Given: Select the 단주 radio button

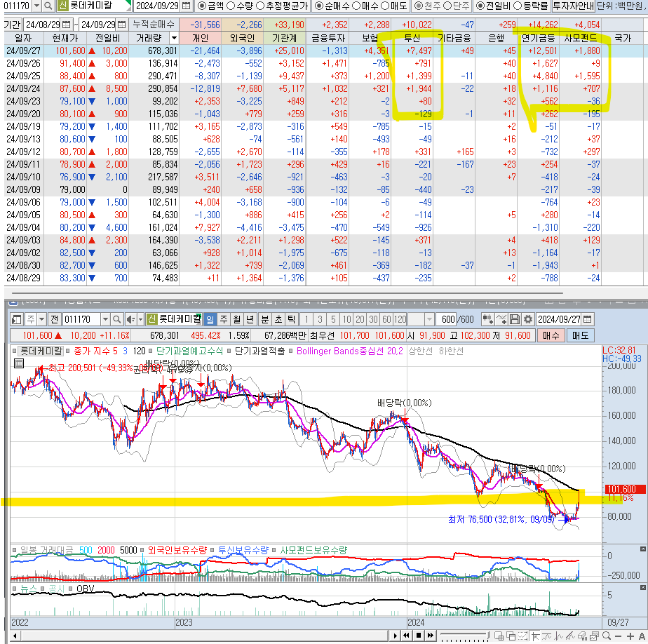Looking at the screenshot, I should click(x=447, y=6).
